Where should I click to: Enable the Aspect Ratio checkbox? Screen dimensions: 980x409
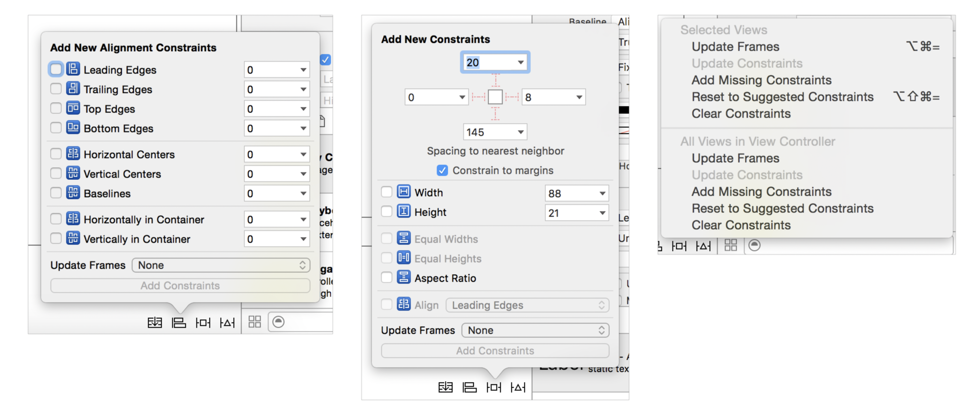click(386, 277)
